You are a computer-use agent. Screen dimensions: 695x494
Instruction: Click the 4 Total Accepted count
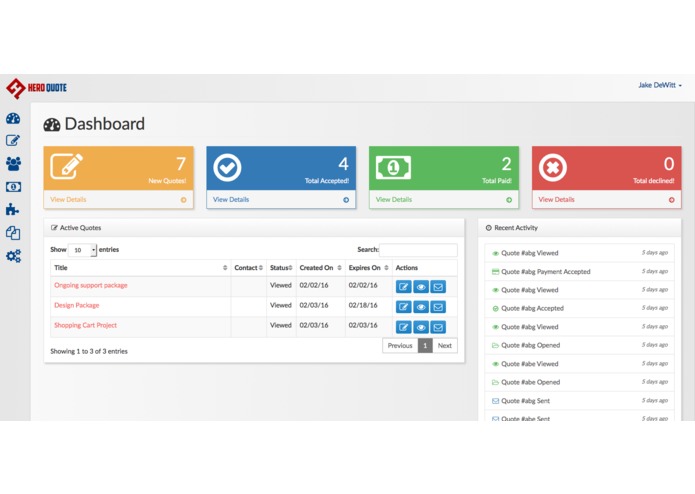tap(344, 164)
